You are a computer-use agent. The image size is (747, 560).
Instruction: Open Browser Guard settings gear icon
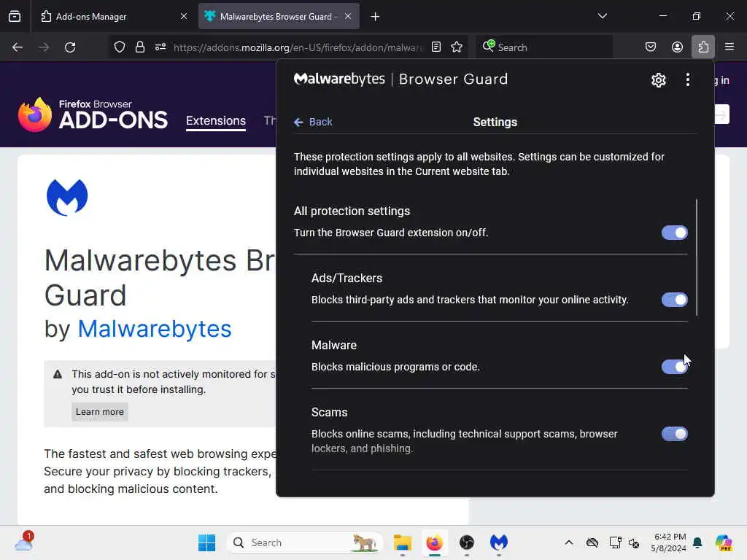(659, 80)
